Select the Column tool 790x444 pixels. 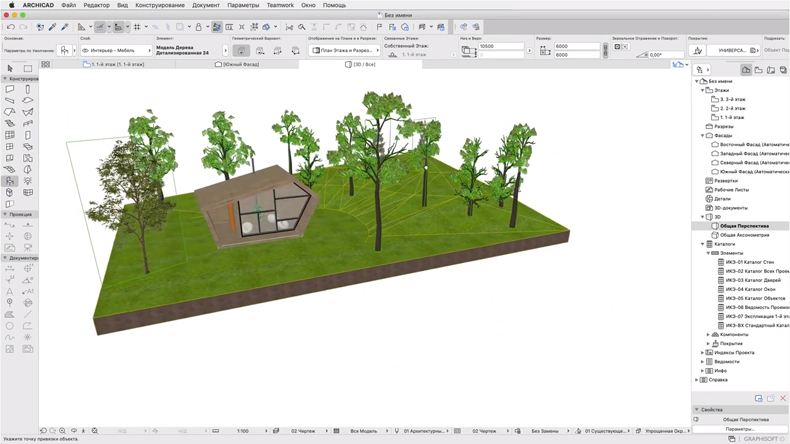(28, 89)
